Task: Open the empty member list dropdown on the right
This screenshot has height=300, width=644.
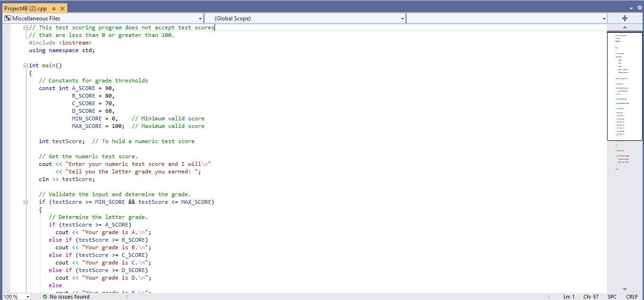Action: [x=603, y=18]
